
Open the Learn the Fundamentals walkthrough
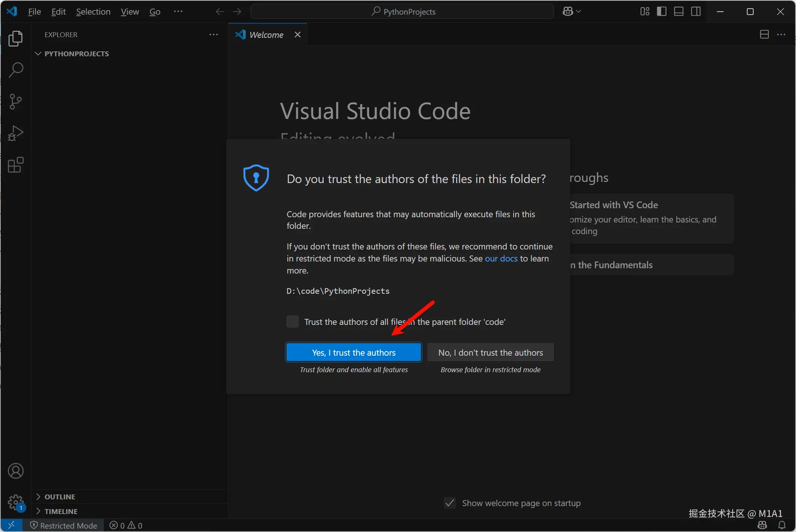tap(651, 265)
